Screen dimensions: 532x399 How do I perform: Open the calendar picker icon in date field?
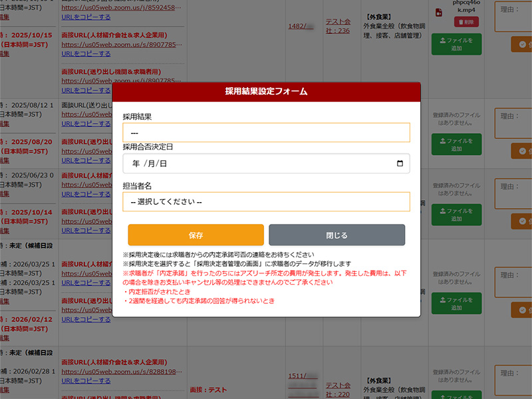[x=400, y=164]
